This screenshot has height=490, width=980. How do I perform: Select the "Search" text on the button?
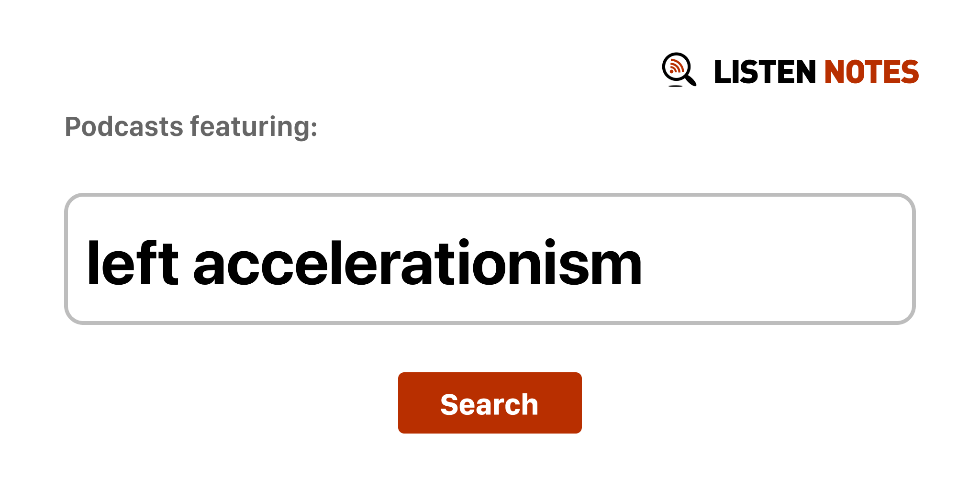pyautogui.click(x=490, y=404)
